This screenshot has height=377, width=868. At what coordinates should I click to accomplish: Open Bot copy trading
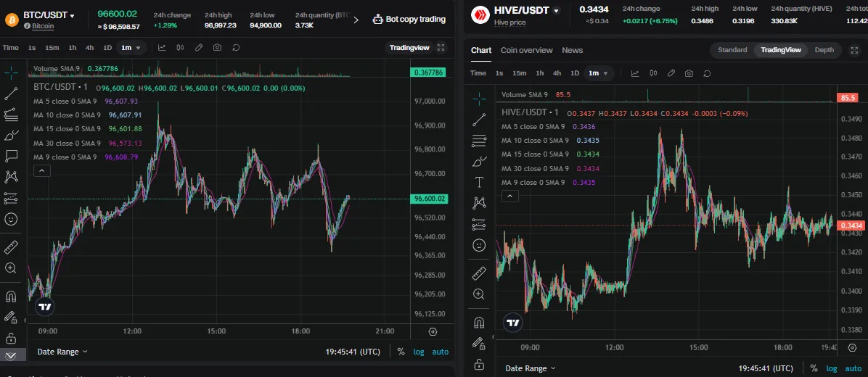(x=409, y=20)
